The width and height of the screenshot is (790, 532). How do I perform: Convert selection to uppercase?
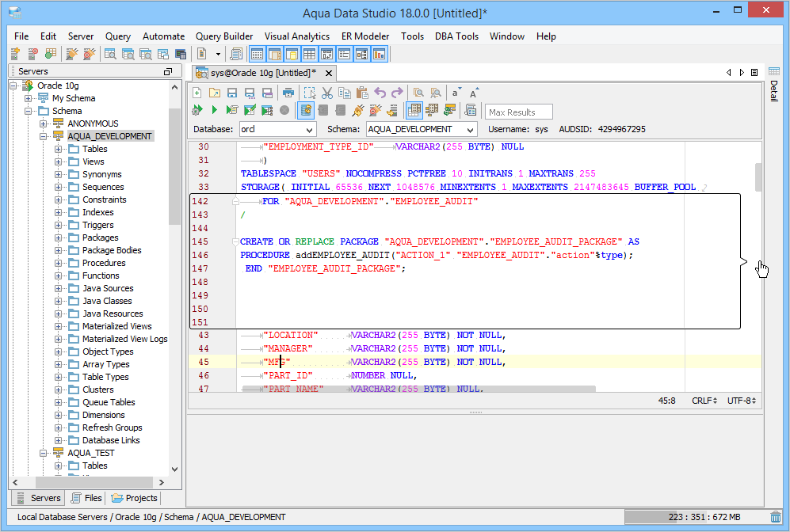coord(474,93)
